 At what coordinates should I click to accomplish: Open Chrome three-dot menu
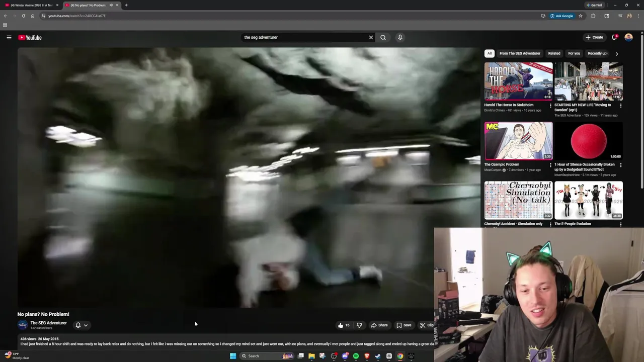pos(638,16)
